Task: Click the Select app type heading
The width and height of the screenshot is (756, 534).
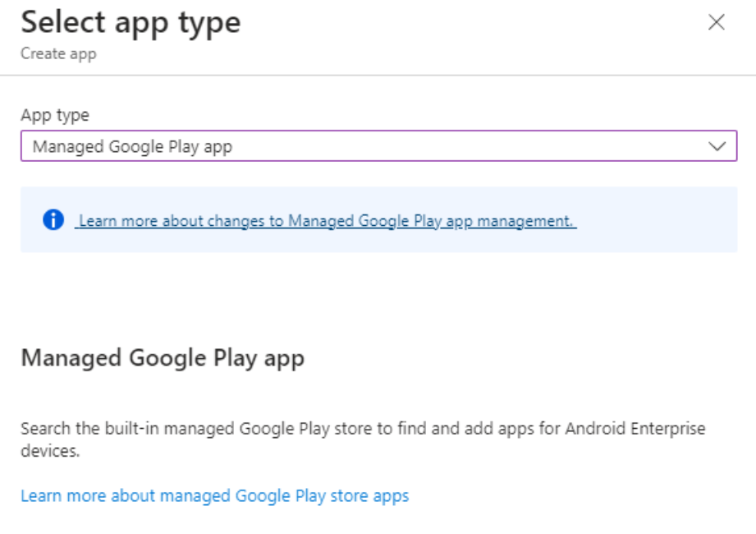Action: coord(131,23)
